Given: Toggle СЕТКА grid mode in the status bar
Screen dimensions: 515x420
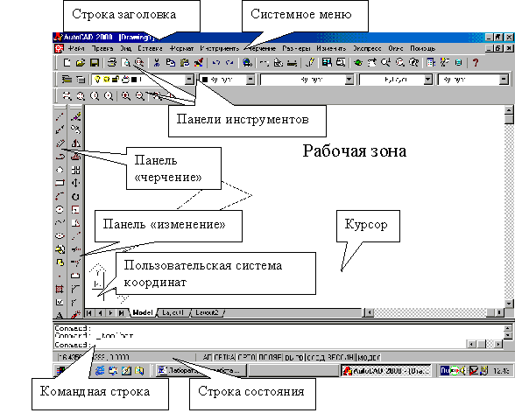Looking at the screenshot, I should pos(224,357).
